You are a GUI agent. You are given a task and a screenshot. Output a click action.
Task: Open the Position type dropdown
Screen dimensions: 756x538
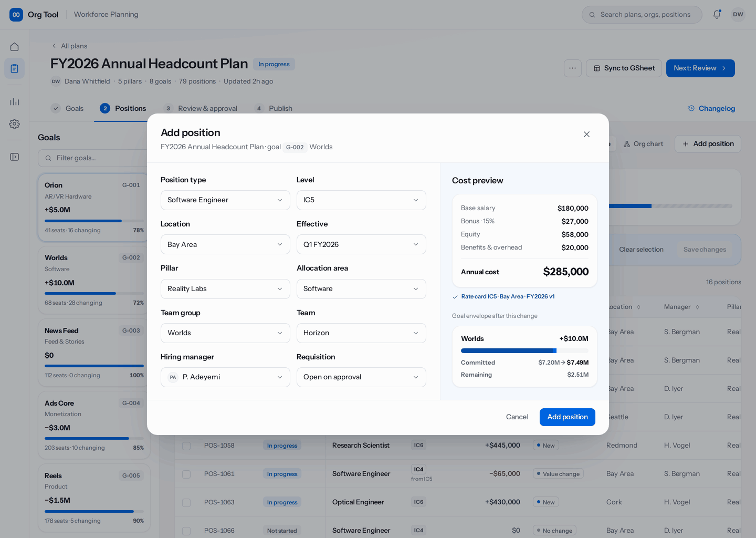point(225,200)
